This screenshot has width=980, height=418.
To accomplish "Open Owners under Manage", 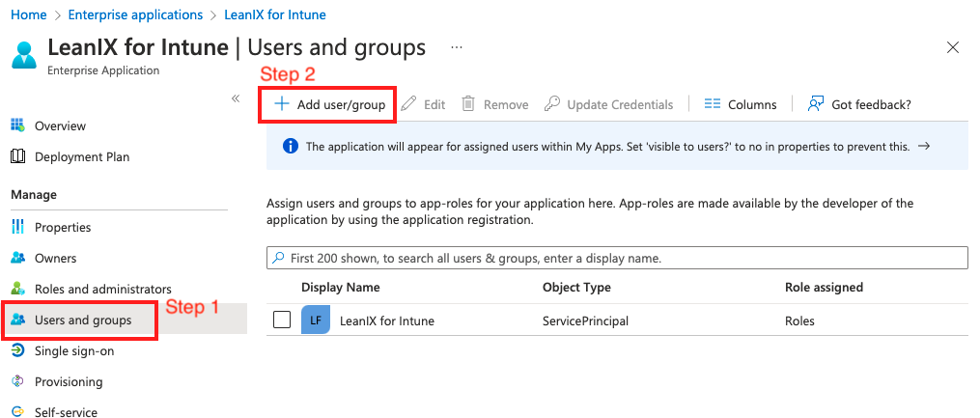I will pyautogui.click(x=56, y=258).
